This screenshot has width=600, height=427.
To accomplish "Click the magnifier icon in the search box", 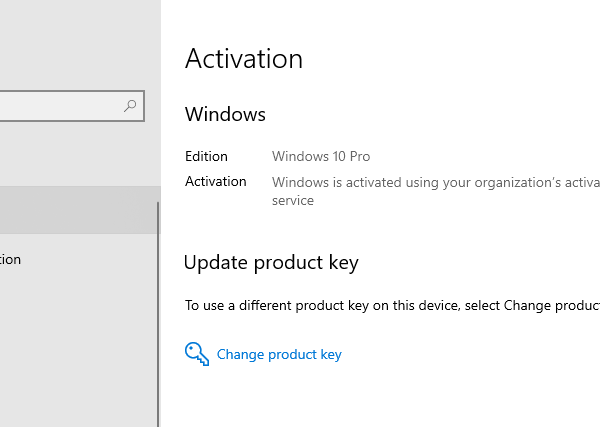I will (130, 105).
